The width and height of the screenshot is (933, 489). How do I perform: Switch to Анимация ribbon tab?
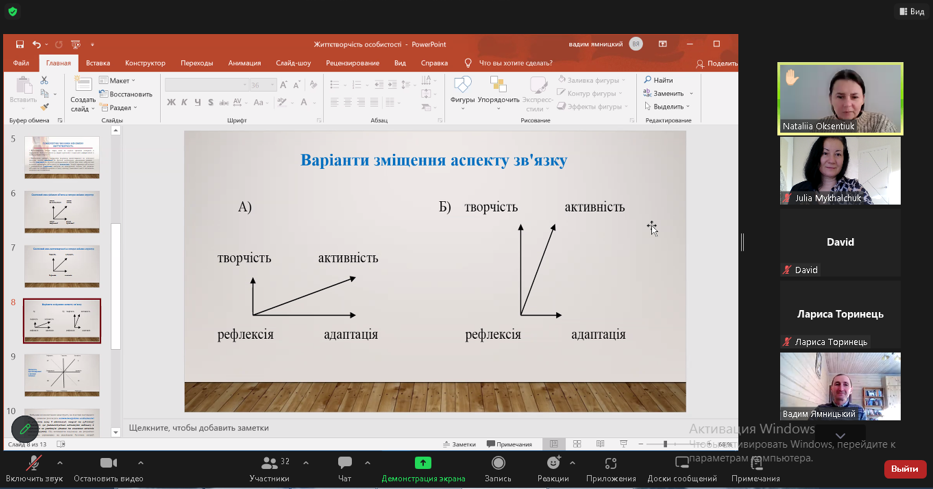[244, 63]
